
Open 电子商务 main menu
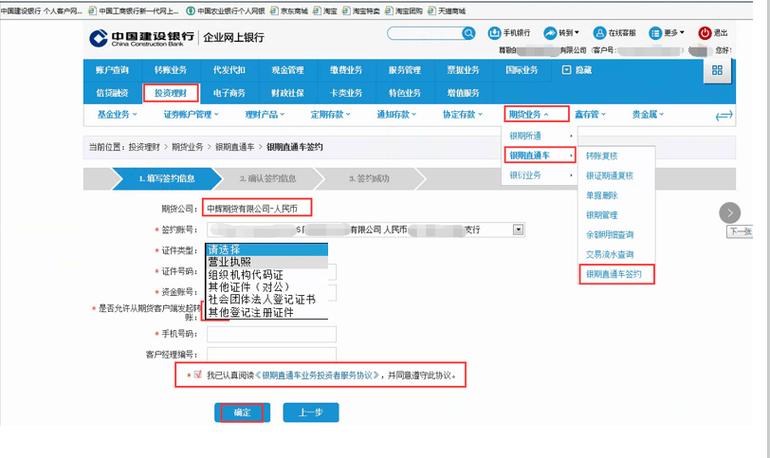[229, 93]
